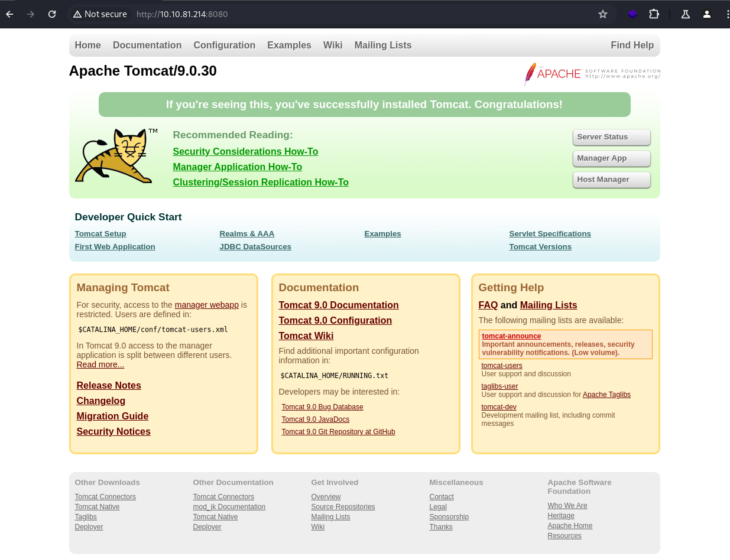Open Home in the top navigation bar
The width and height of the screenshot is (730, 560).
(87, 45)
